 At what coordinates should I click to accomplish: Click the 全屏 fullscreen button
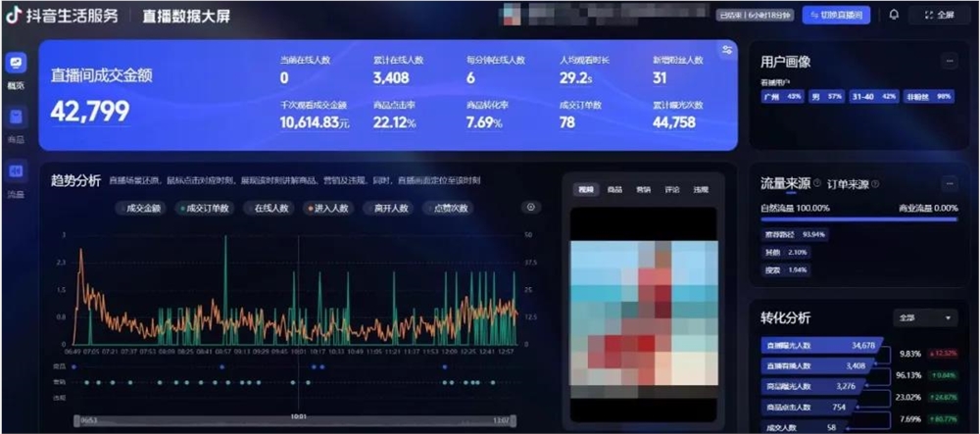[939, 15]
